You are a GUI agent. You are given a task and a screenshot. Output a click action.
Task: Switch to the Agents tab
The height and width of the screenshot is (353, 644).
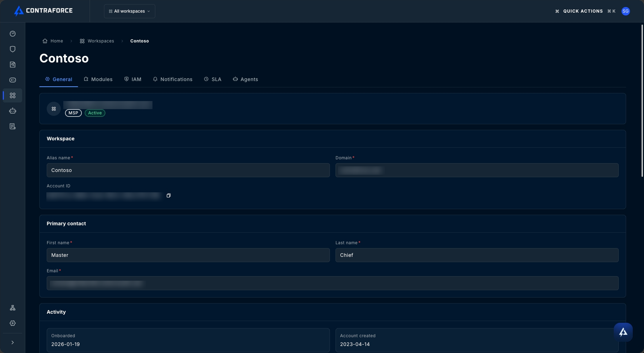245,79
